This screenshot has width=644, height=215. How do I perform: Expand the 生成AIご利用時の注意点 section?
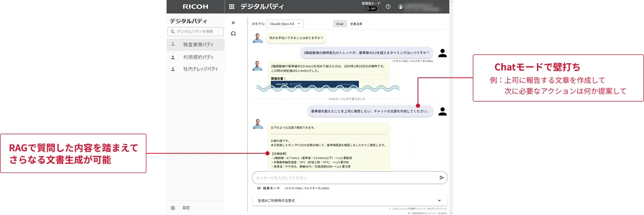[x=350, y=200]
